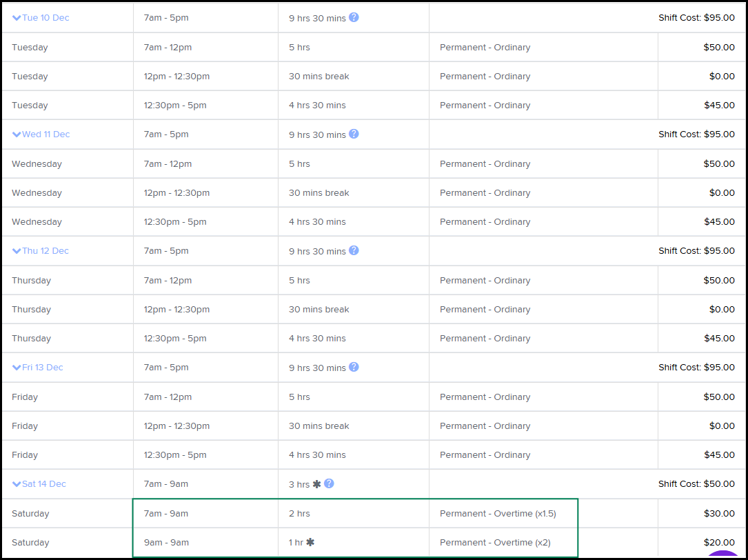Click asterisk beside Saturday's 3 hrs total
The width and height of the screenshot is (748, 560).
click(x=317, y=484)
